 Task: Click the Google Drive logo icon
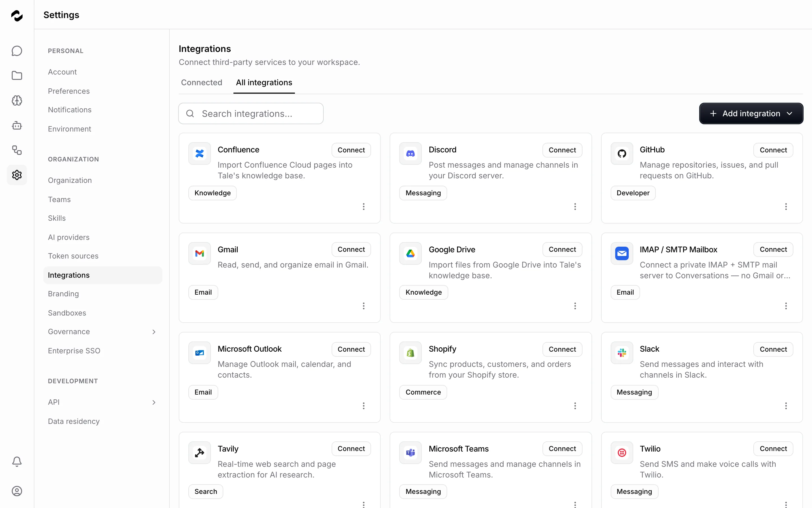point(410,253)
